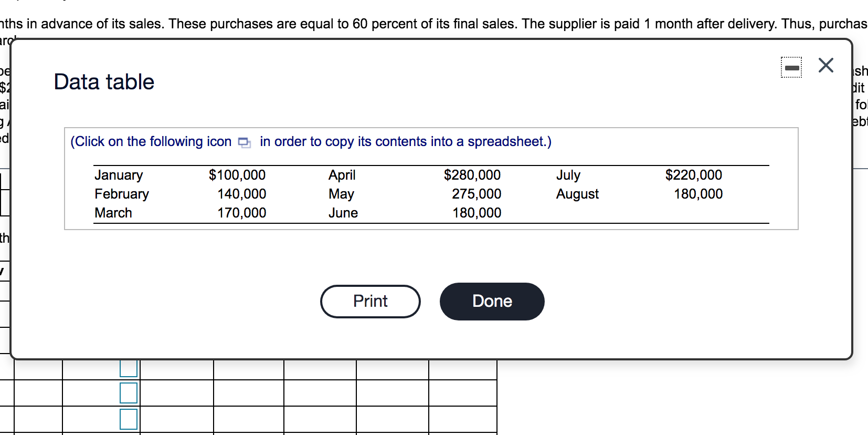
Task: Minimize the Data table dialog
Action: (792, 67)
